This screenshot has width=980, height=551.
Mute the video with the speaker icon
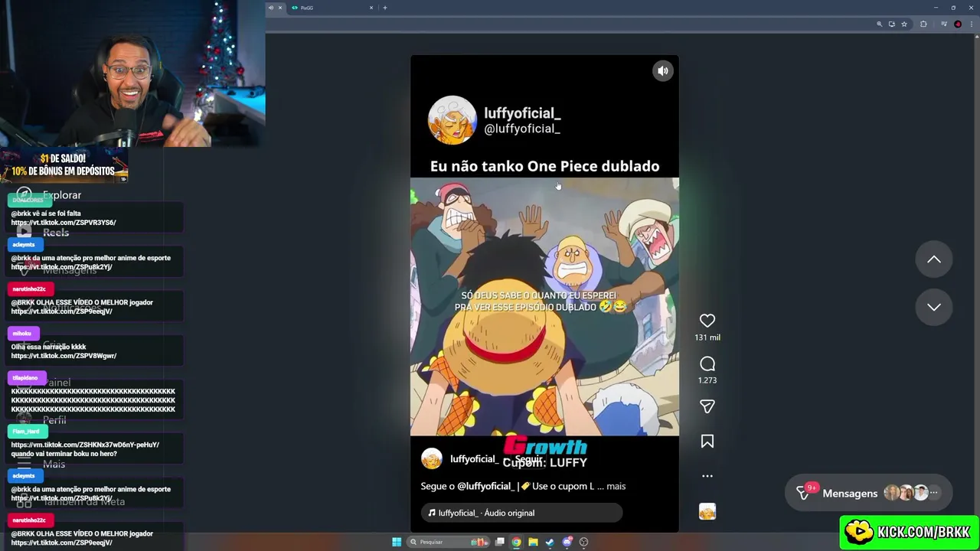[663, 70]
